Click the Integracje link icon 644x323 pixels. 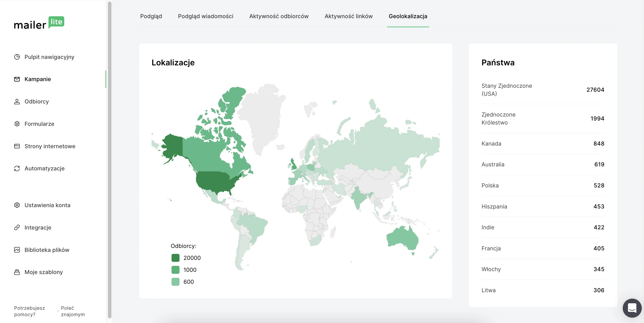coord(17,228)
